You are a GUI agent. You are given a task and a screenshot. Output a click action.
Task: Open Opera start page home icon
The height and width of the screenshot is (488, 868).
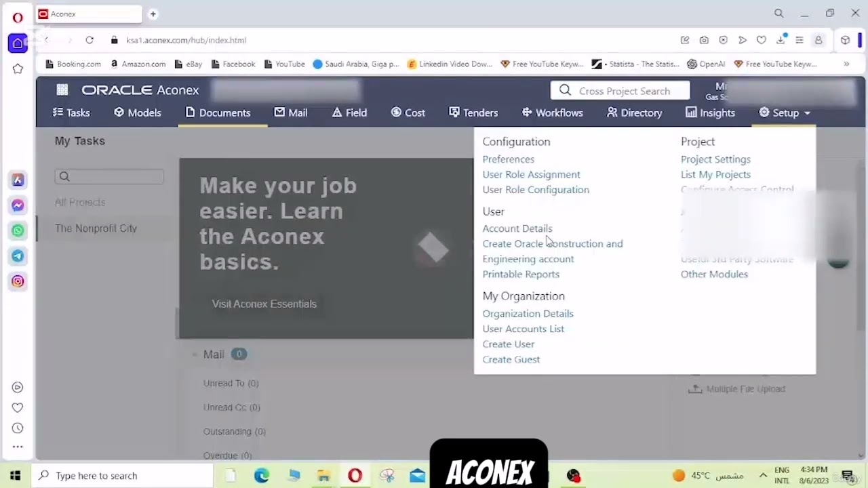[18, 43]
